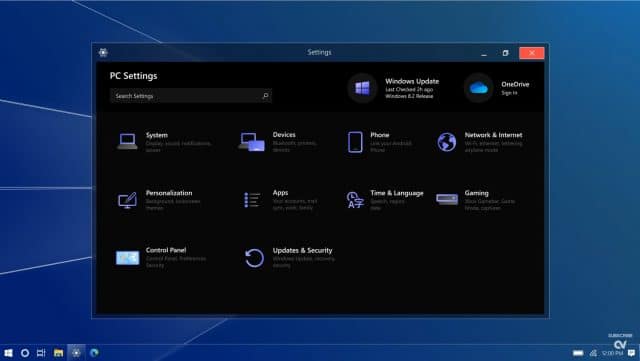
Task: Click the Search Settings field
Action: (191, 96)
